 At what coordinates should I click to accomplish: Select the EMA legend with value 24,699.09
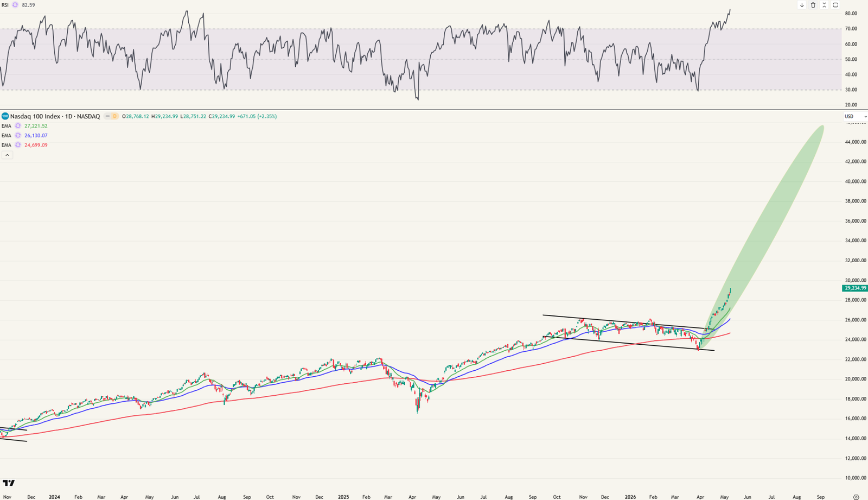click(24, 145)
